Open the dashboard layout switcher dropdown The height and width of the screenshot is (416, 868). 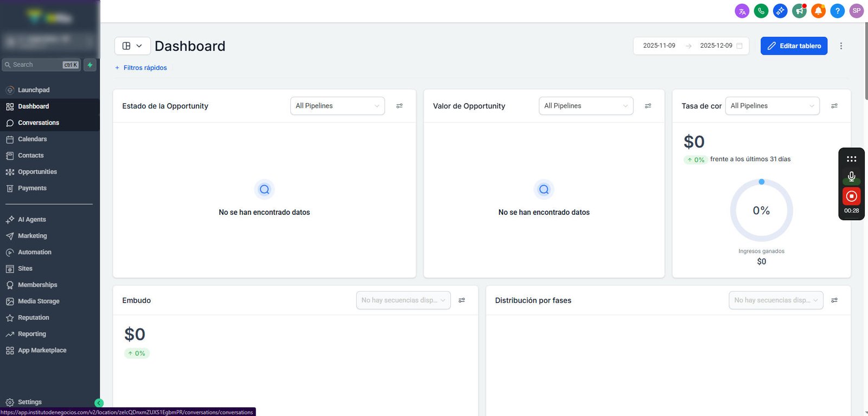(x=132, y=46)
